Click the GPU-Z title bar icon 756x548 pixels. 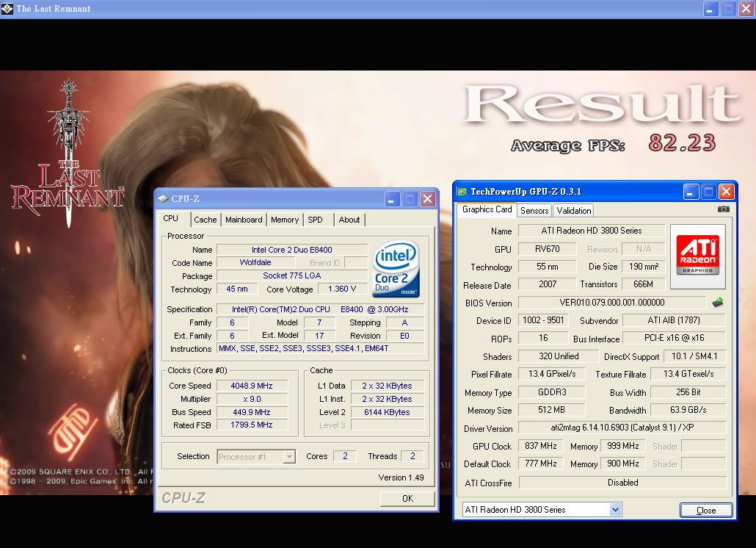coord(462,192)
